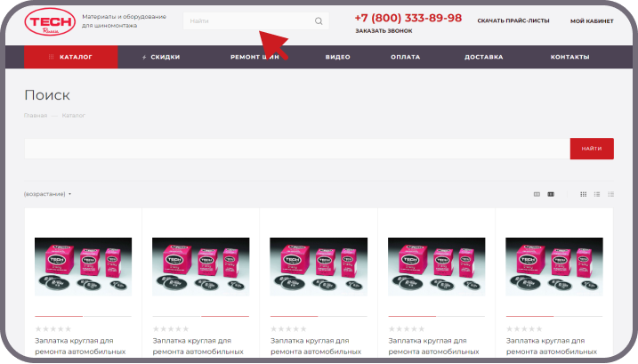Screen dimensions: 638x364
Task: Navigate to the Доставка page
Action: pos(483,57)
